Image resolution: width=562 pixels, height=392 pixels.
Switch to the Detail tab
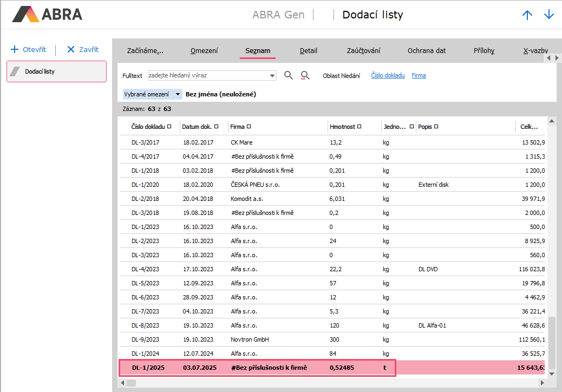308,50
